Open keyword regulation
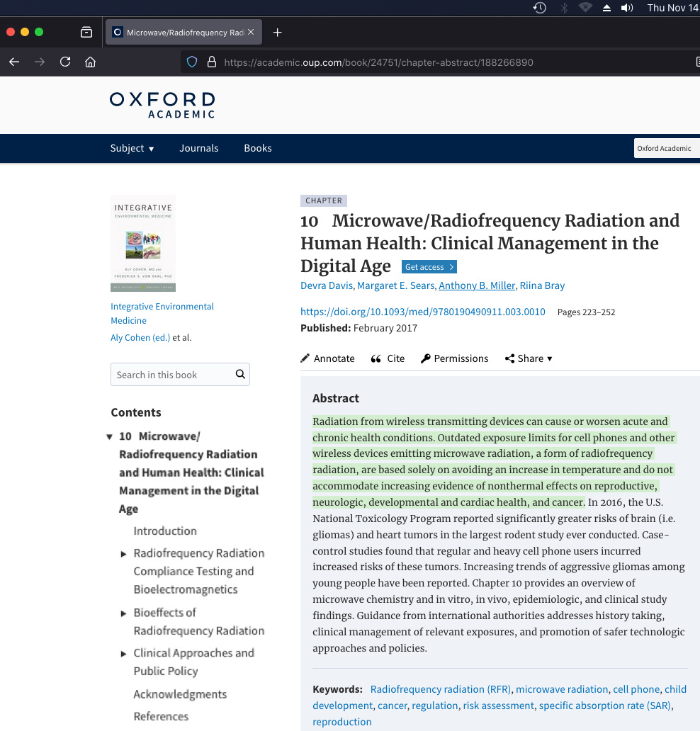This screenshot has width=700, height=731. point(434,705)
